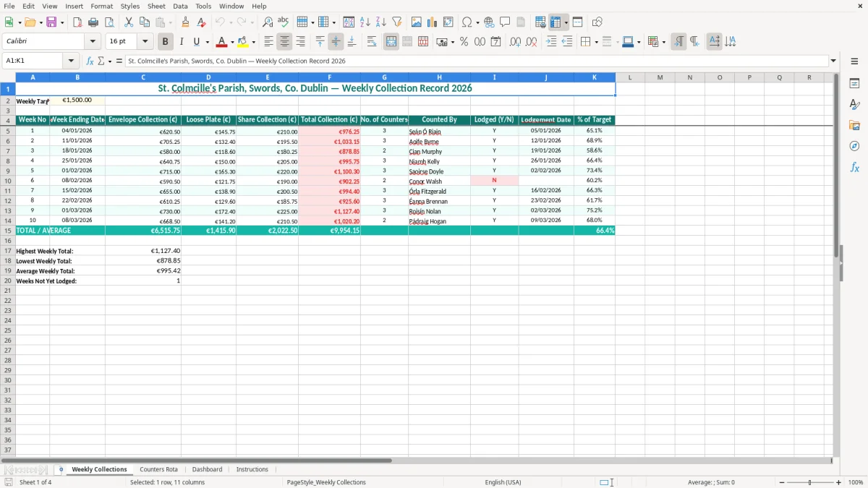Switch to Instructions sheet tab
The height and width of the screenshot is (488, 868).
252,469
